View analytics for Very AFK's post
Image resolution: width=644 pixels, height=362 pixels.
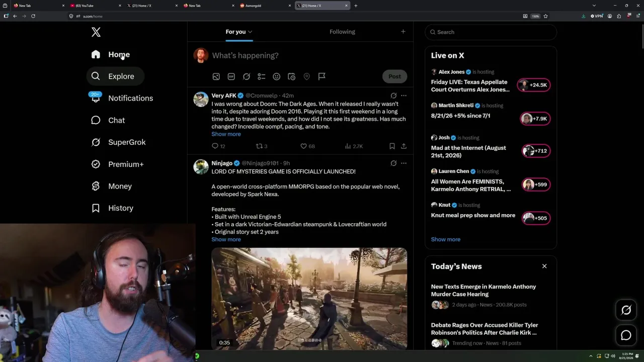click(x=354, y=146)
